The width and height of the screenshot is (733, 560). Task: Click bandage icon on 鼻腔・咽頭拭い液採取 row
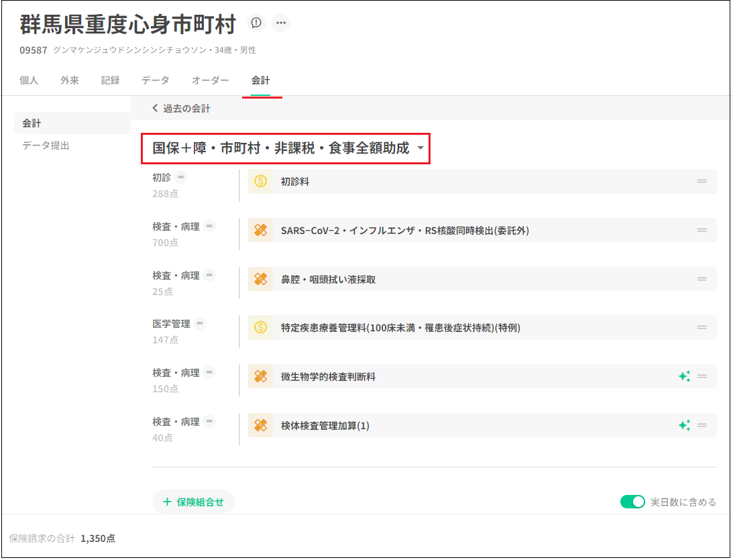coord(261,280)
